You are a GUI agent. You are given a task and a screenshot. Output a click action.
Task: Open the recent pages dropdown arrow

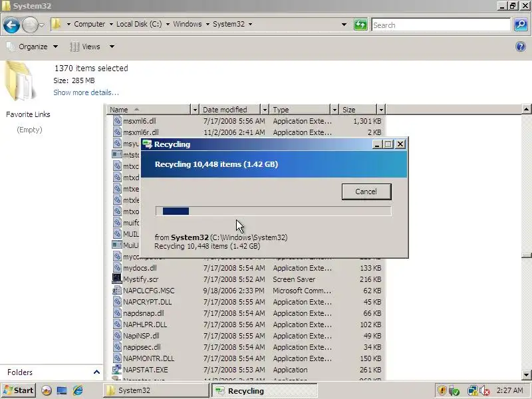pyautogui.click(x=41, y=25)
